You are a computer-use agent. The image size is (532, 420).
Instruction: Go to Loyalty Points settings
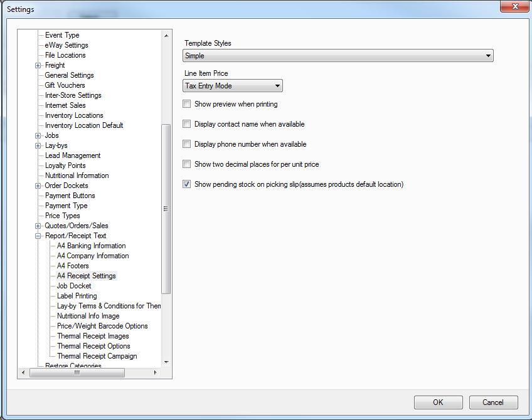coord(65,165)
